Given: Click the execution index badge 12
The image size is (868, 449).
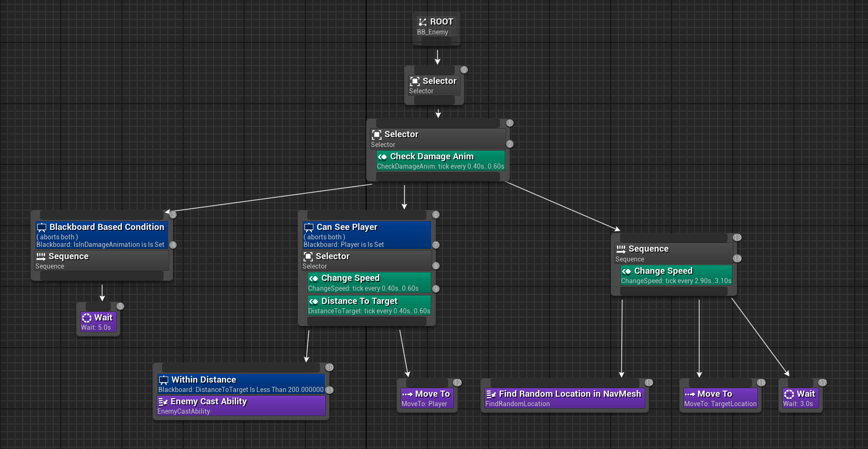Looking at the screenshot, I should 457,383.
